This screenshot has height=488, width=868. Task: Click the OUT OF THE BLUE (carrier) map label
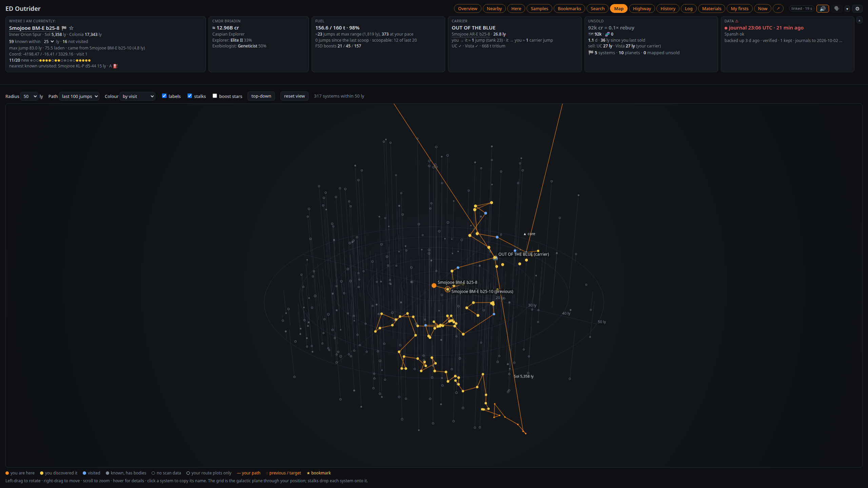pos(524,254)
